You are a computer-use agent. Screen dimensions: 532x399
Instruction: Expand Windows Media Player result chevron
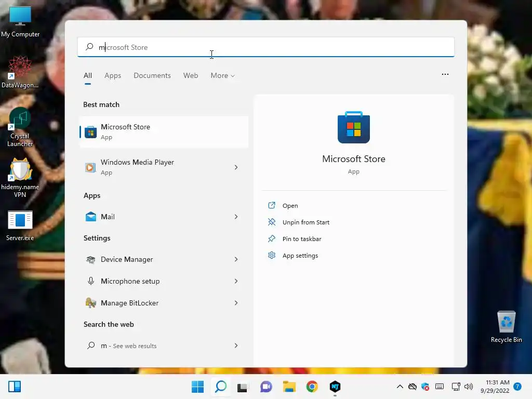[x=236, y=167]
